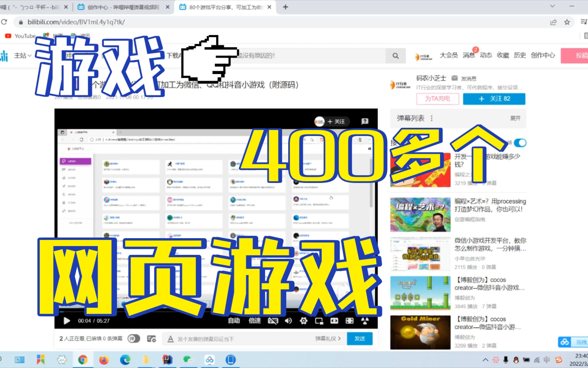588x368 pixels.
Task: Turn off the blue 自动连播 autoplay toggle
Action: pyautogui.click(x=520, y=143)
